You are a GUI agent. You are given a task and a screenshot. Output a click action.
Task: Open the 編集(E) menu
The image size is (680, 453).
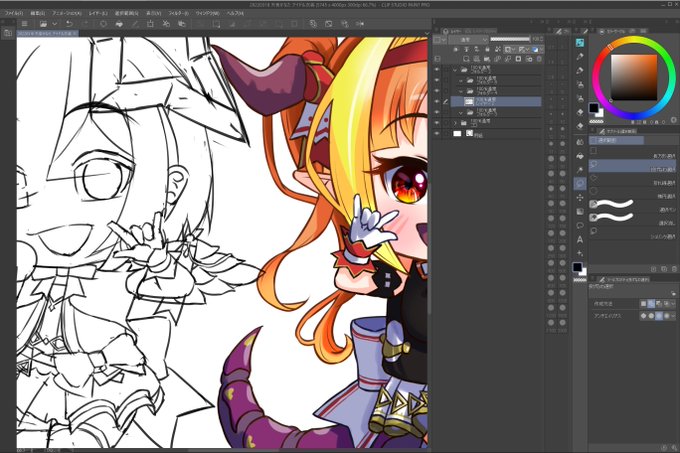(x=37, y=13)
